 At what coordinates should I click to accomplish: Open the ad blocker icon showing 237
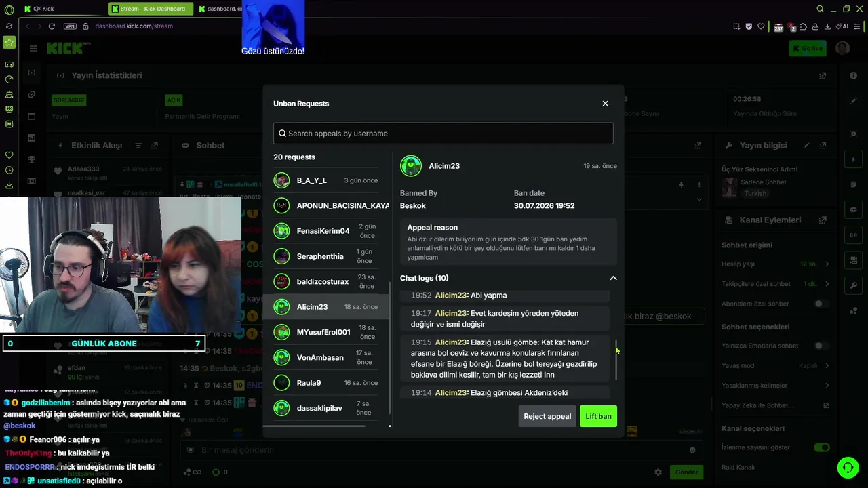(x=778, y=27)
